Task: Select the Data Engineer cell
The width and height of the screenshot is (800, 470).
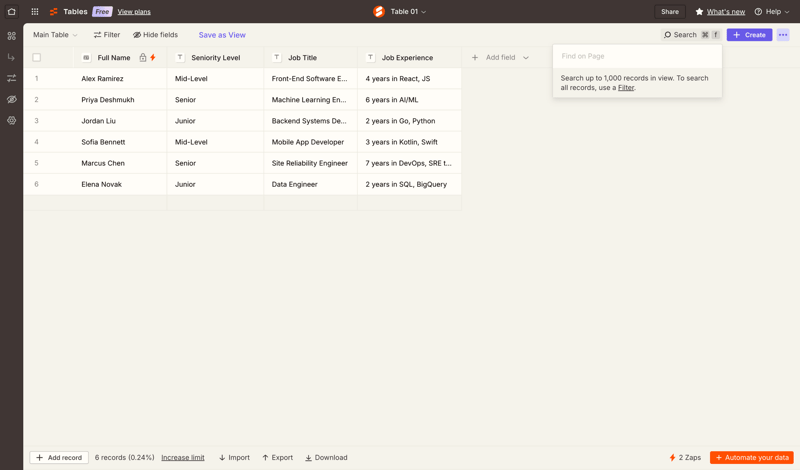Action: point(311,184)
